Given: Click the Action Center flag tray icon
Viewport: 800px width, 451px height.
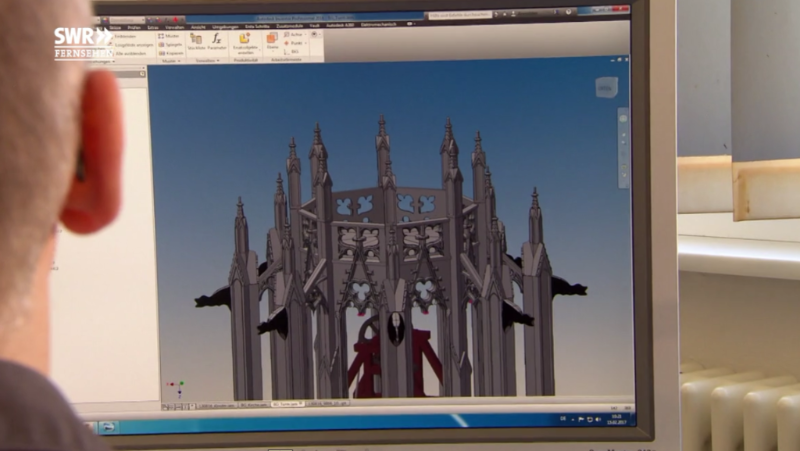Looking at the screenshot, I should (581, 419).
